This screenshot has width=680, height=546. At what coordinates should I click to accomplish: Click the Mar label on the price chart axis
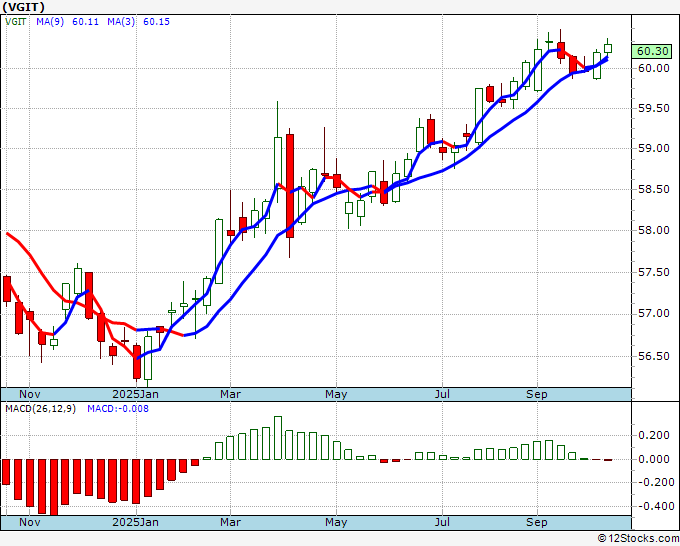tap(230, 394)
